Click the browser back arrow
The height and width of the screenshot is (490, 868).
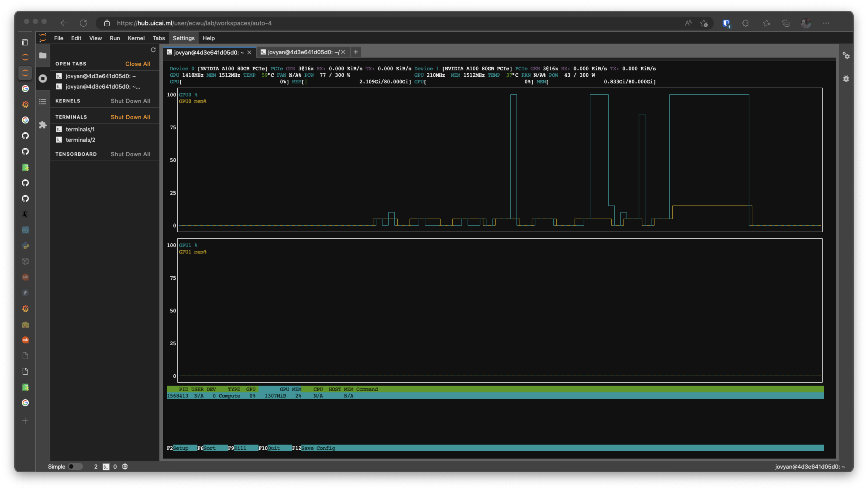click(x=64, y=23)
